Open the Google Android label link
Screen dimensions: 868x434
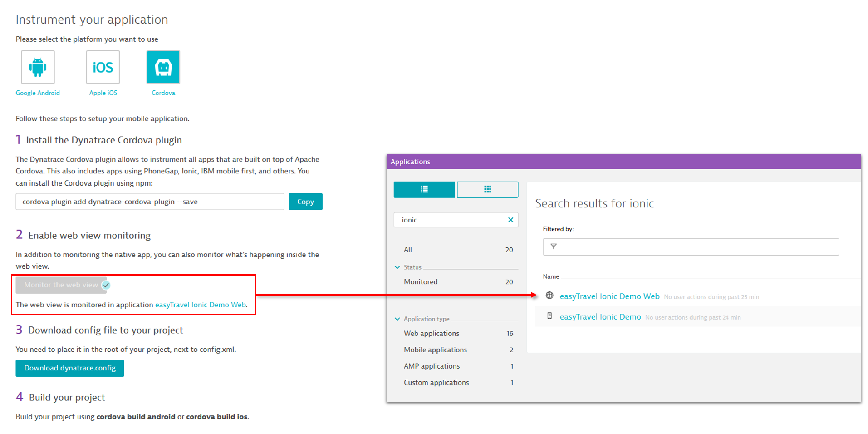(x=38, y=93)
